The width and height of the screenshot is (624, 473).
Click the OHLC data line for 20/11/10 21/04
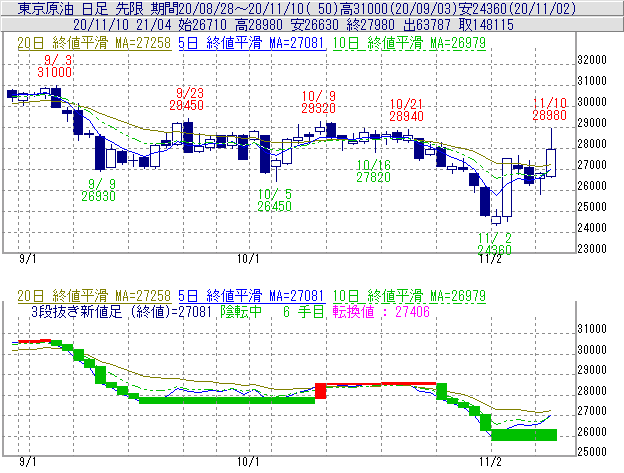[293, 25]
